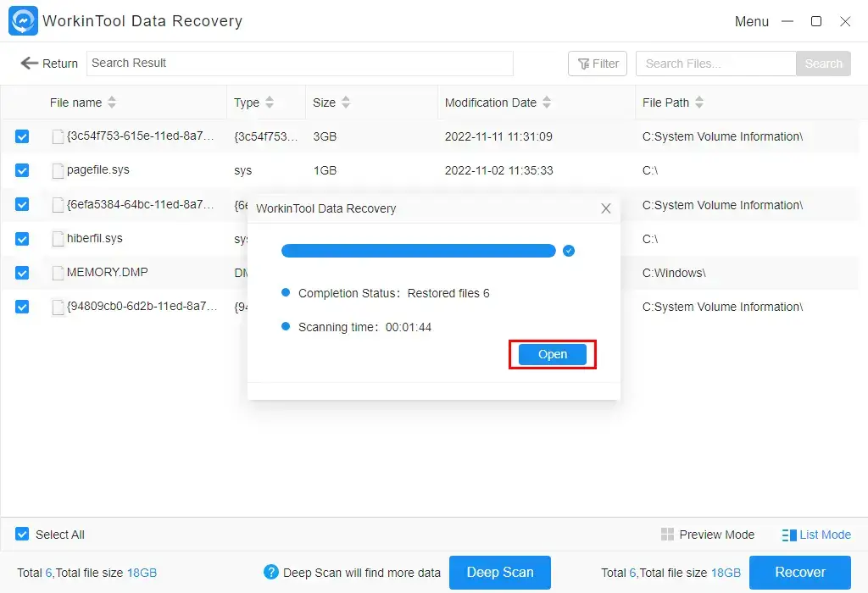The width and height of the screenshot is (868, 593).
Task: Click the List Mode icon
Action: click(789, 535)
